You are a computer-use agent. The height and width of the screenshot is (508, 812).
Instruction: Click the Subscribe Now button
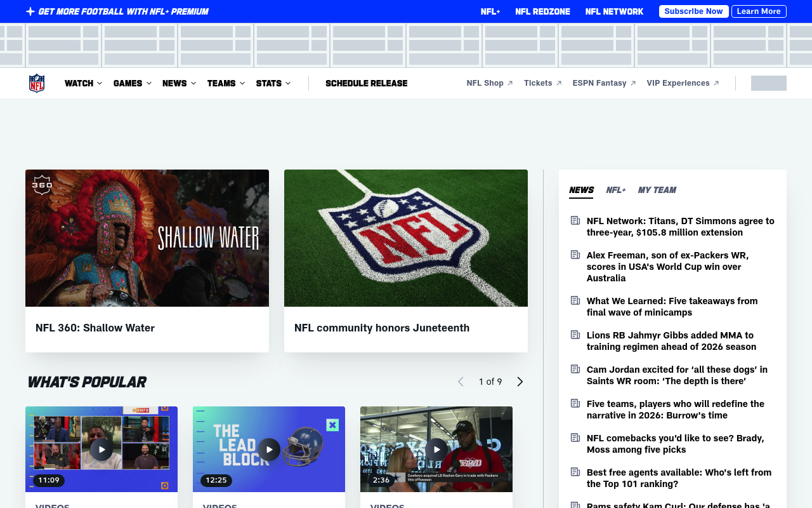point(693,11)
